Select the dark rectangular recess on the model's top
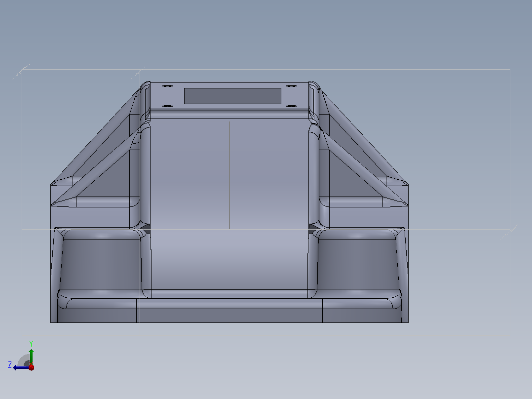The width and height of the screenshot is (532, 399). click(x=232, y=96)
